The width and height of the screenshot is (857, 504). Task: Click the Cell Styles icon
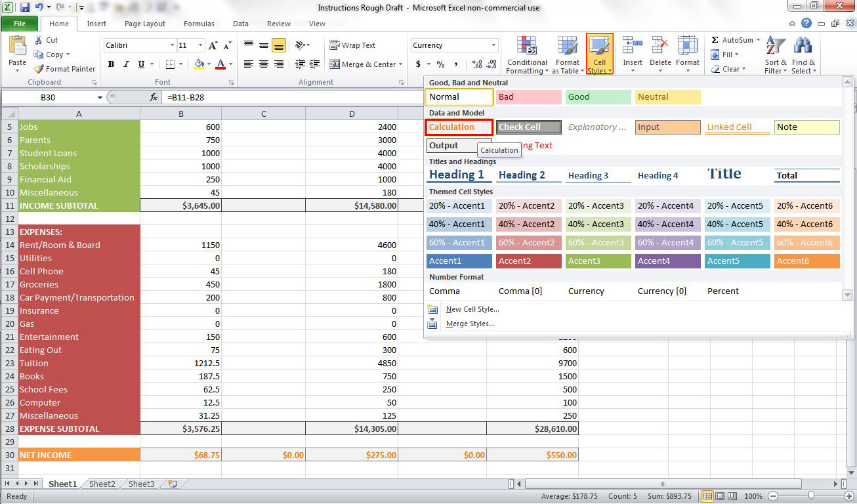click(x=599, y=47)
